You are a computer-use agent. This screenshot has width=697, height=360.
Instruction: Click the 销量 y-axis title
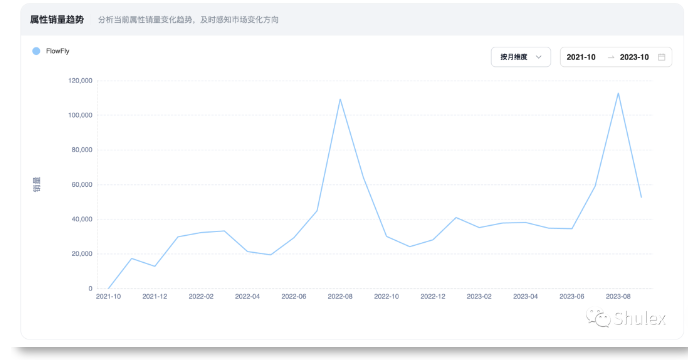tap(37, 184)
